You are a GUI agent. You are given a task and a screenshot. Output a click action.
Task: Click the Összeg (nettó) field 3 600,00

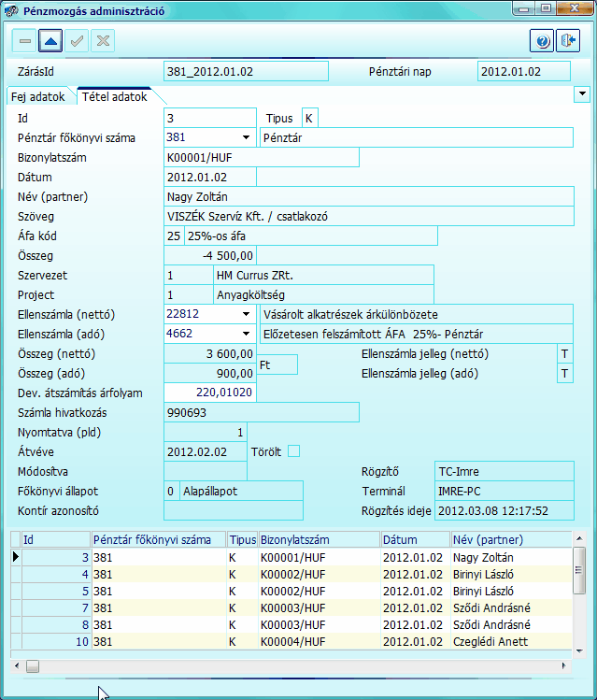coord(210,354)
